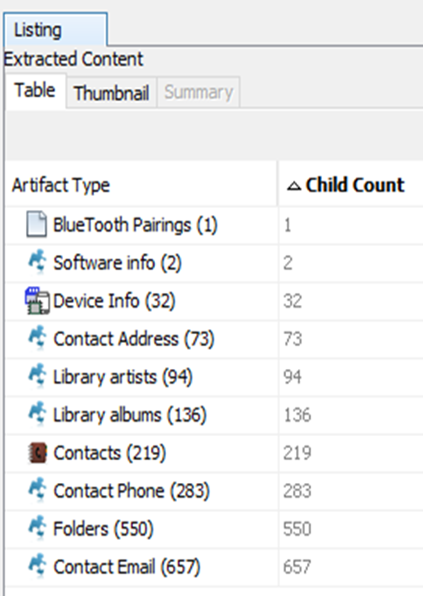Image resolution: width=423 pixels, height=596 pixels.
Task: Click the Software info artifact icon
Action: click(37, 262)
